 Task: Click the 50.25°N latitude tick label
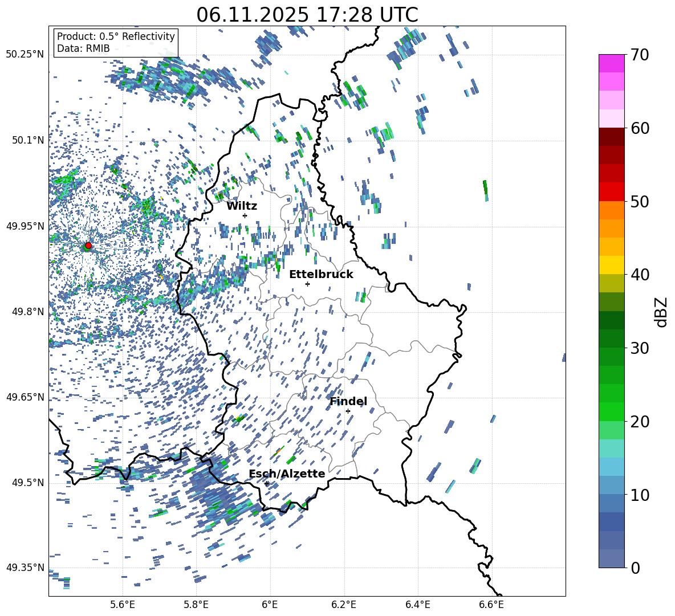point(25,55)
